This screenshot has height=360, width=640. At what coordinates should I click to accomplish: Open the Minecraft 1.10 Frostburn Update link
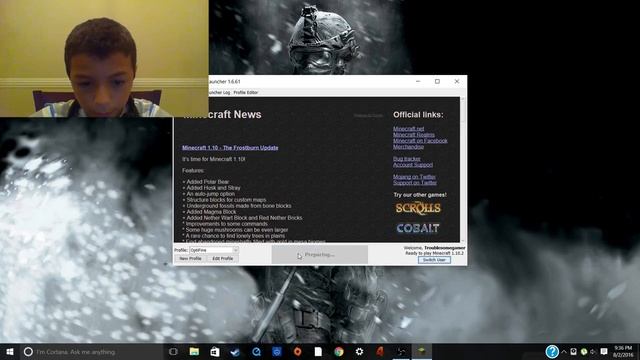point(230,148)
